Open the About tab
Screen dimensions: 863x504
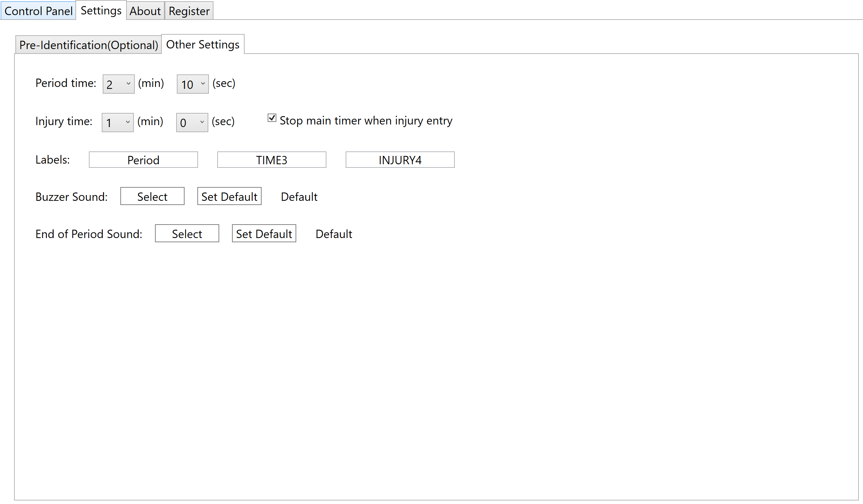pos(145,11)
